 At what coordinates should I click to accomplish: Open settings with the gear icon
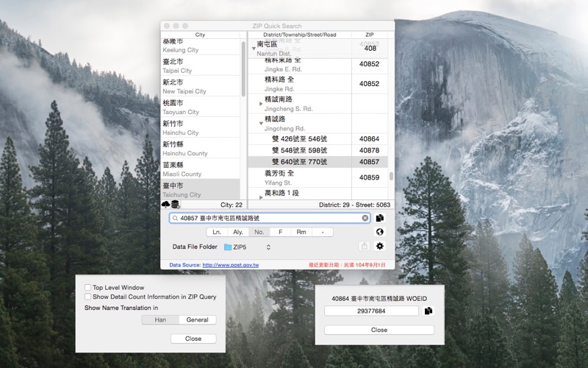(379, 246)
